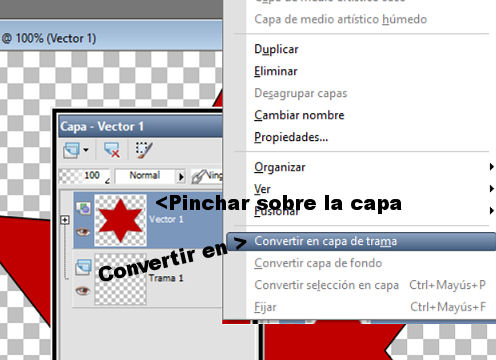The height and width of the screenshot is (360, 496).
Task: Click the Capa - Vector 1 palette title bar
Action: coord(141,126)
